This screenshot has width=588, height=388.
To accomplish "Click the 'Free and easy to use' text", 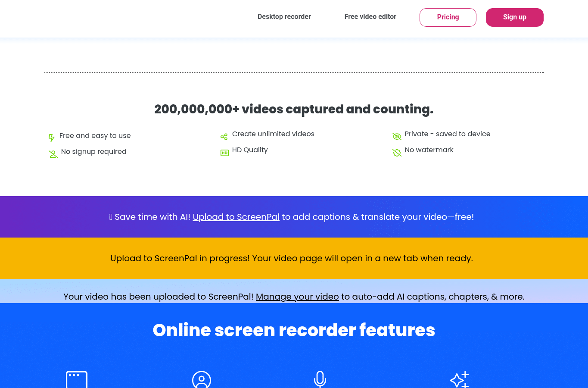I will coord(95,136).
